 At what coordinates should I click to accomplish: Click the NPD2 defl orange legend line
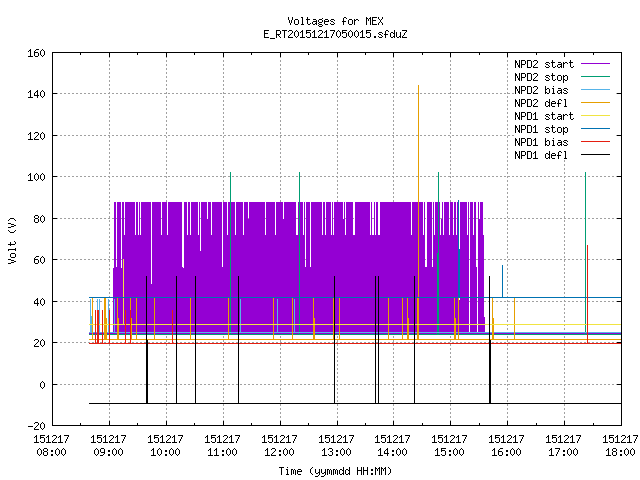595,103
